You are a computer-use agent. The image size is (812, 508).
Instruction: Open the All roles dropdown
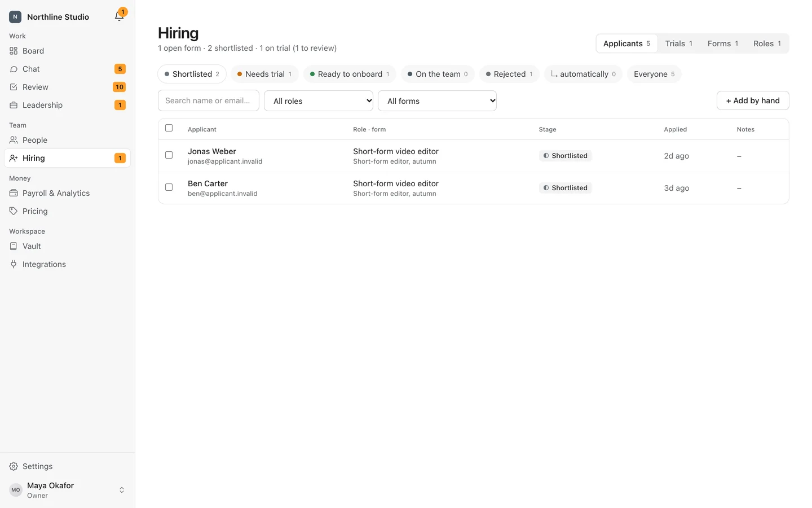tap(319, 101)
